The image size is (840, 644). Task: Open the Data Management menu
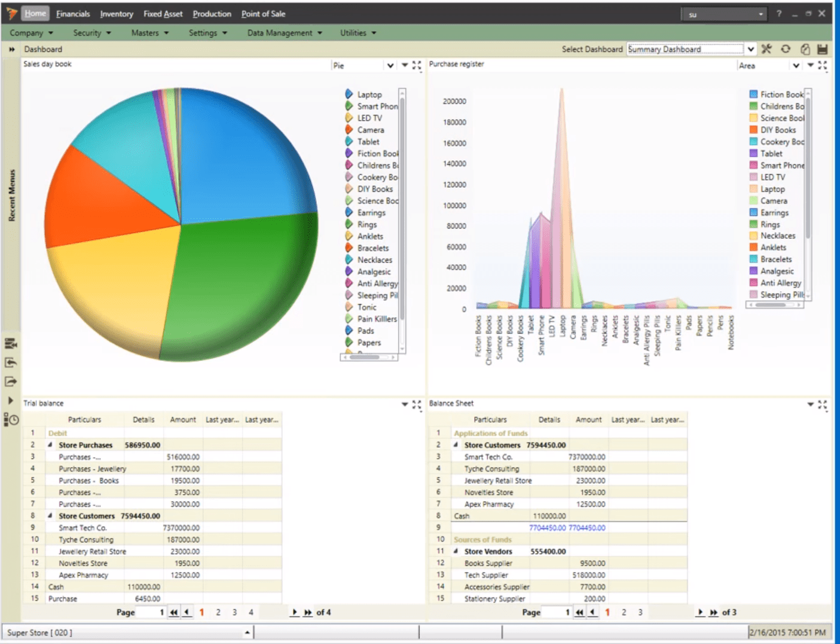(285, 33)
